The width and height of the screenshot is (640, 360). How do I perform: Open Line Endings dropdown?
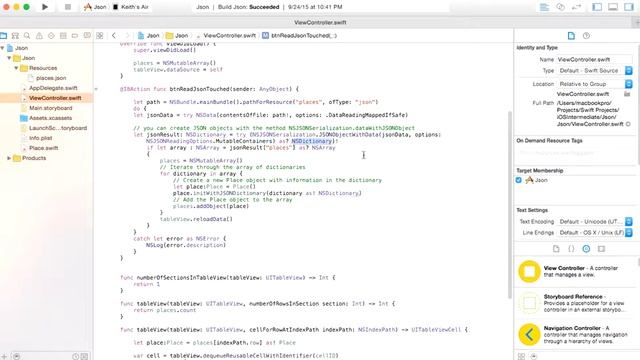tap(594, 233)
